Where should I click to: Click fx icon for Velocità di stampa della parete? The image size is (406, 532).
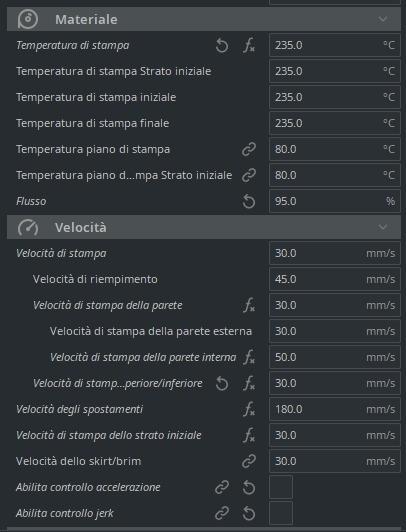249,305
